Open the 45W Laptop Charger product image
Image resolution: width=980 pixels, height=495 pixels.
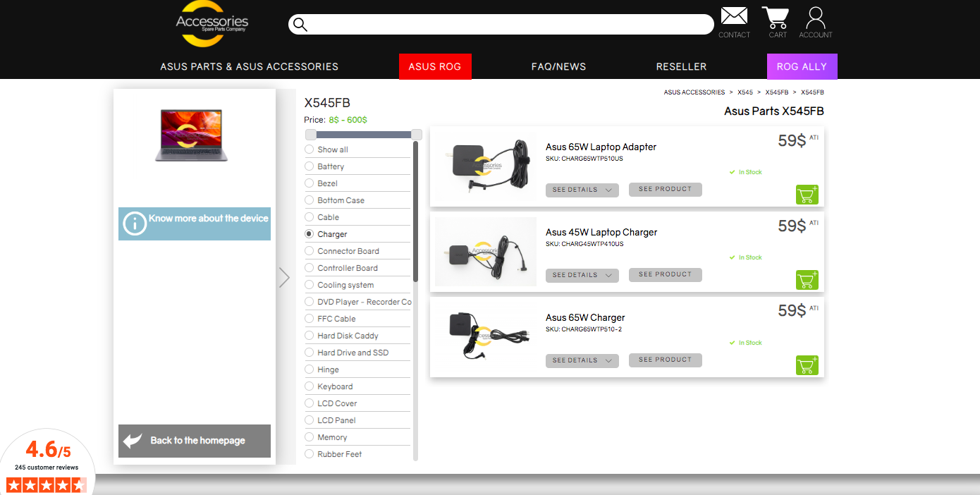point(486,251)
